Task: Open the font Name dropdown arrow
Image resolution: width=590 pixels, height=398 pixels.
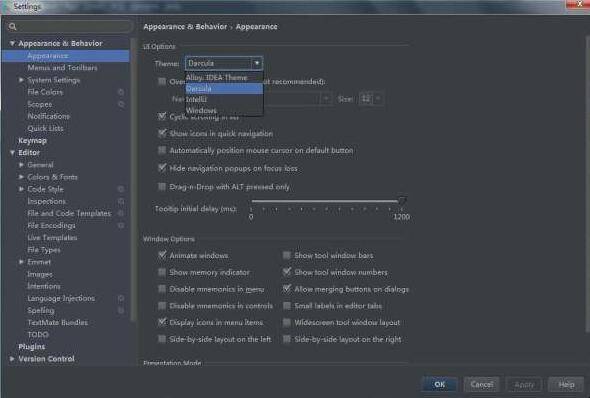Action: pyautogui.click(x=326, y=99)
